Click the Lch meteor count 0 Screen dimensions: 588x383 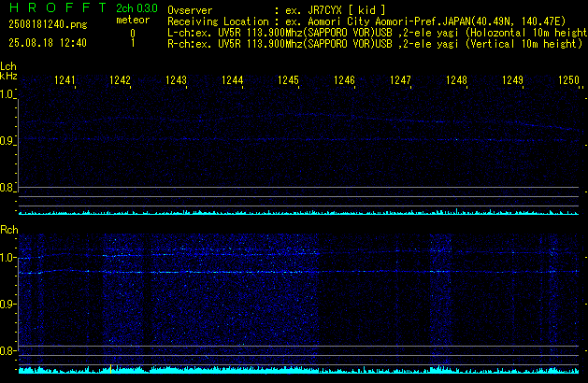click(133, 34)
